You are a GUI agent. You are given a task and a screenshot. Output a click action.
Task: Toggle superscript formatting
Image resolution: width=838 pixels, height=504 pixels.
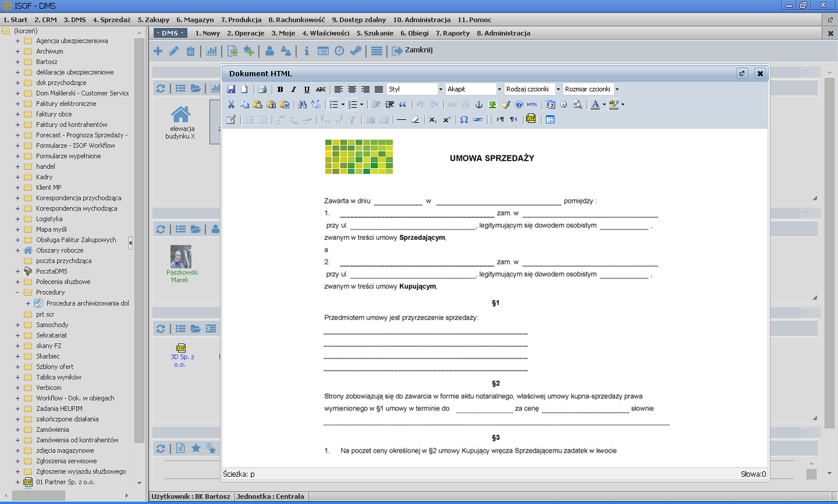tap(447, 119)
